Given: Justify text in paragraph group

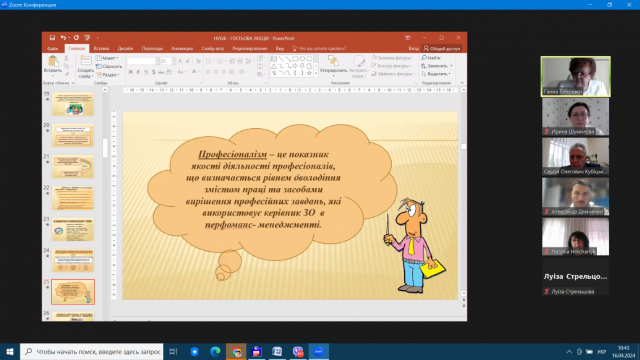Looking at the screenshot, I should (231, 72).
